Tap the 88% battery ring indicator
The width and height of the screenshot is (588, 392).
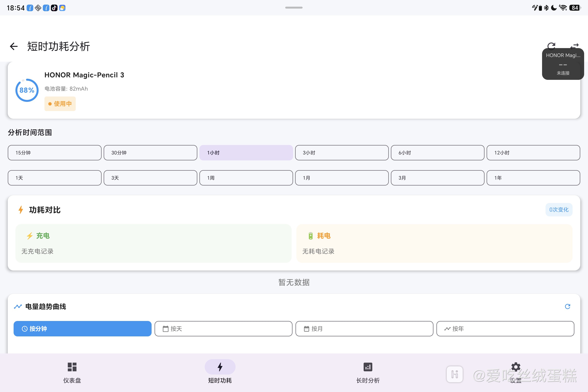(x=27, y=90)
